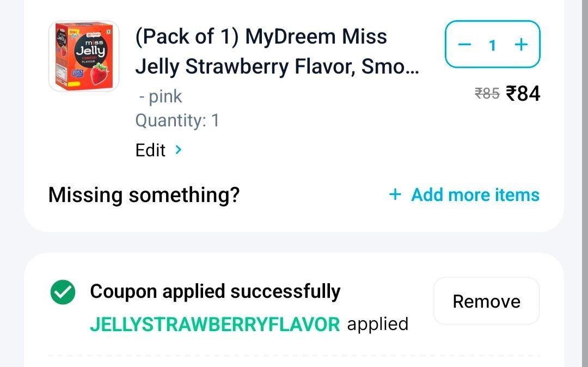Click the vertical scrollbar at right edge
The image size is (588, 367).
(x=585, y=183)
